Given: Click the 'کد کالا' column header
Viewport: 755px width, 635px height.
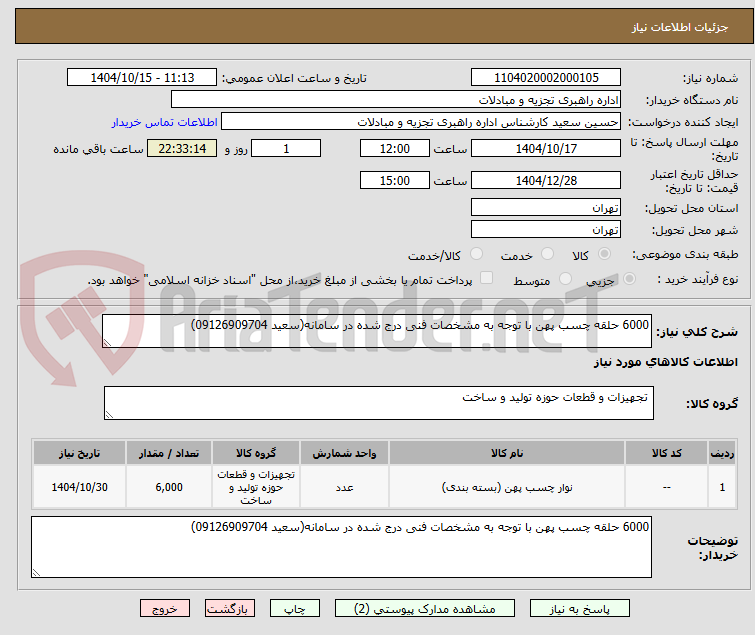Looking at the screenshot, I should coord(666,453).
